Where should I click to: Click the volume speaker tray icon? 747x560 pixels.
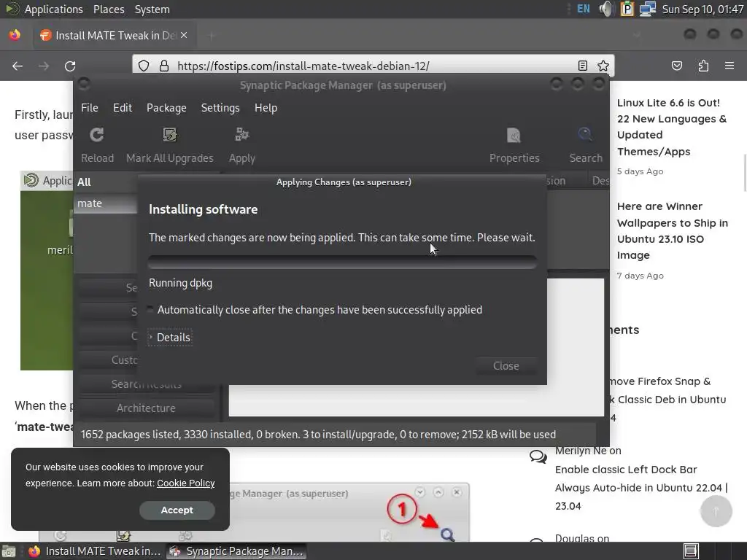coord(605,9)
